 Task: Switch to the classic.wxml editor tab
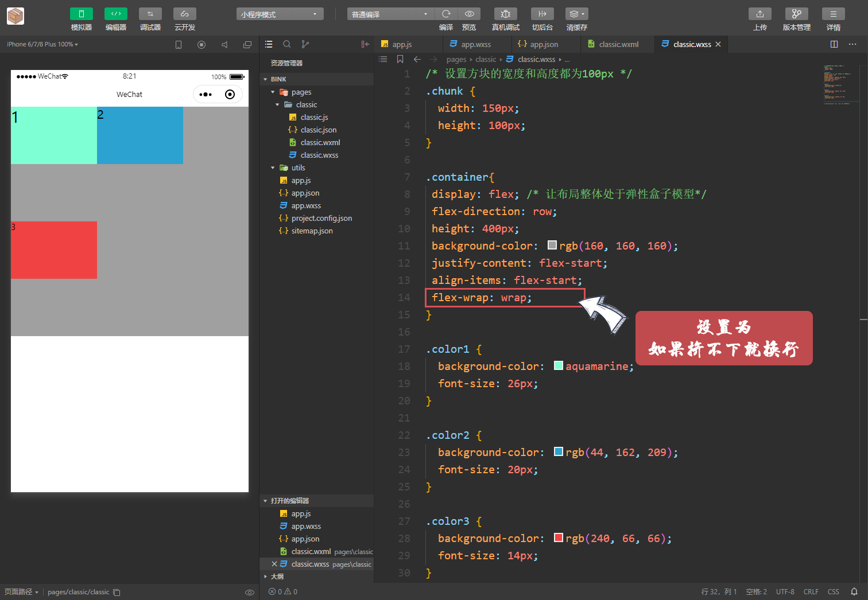tap(618, 44)
